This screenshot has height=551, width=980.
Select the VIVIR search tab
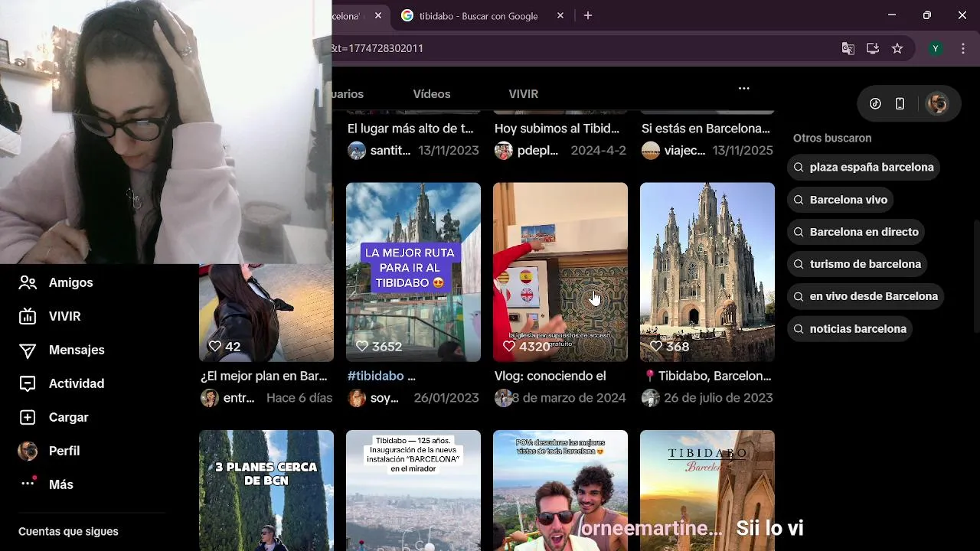click(x=524, y=93)
